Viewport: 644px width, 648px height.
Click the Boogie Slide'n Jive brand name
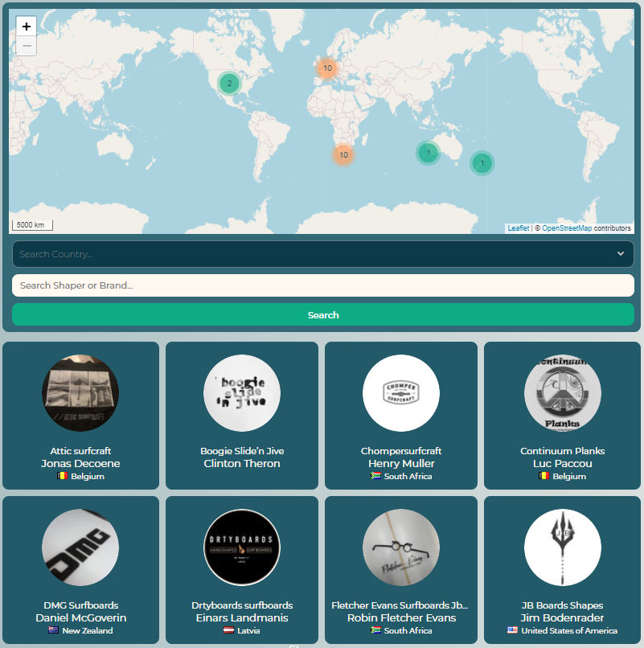coord(242,451)
